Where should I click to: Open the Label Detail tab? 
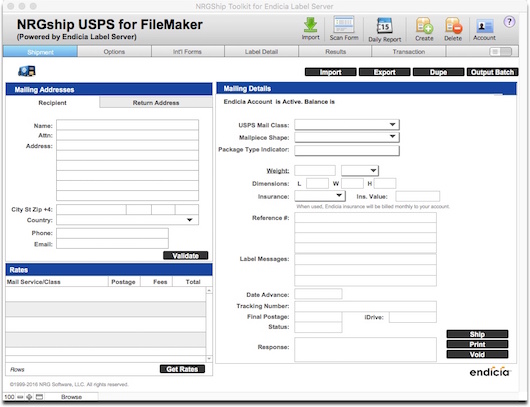click(261, 52)
